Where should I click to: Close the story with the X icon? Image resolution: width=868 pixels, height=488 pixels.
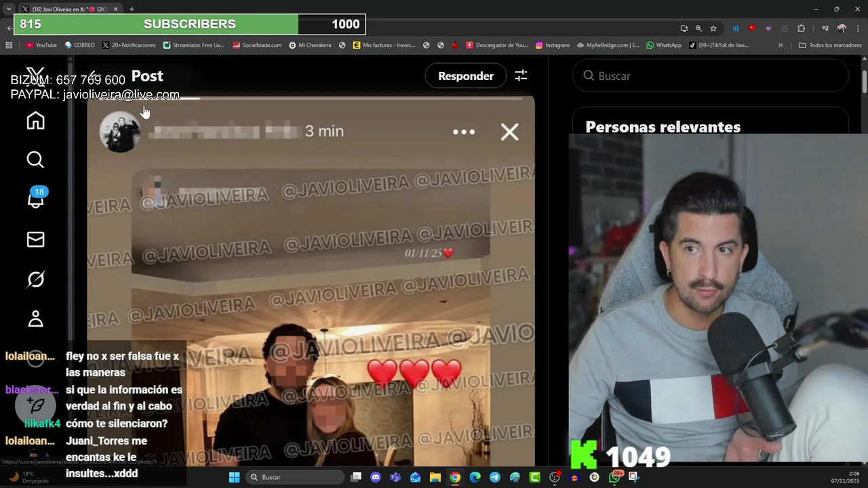pos(509,131)
